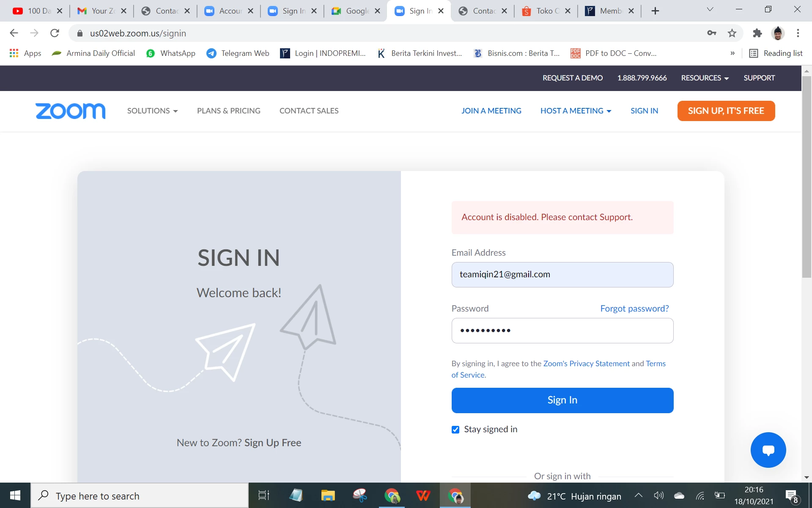Open the Zoom chat support bubble
This screenshot has height=508, width=812.
(768, 450)
